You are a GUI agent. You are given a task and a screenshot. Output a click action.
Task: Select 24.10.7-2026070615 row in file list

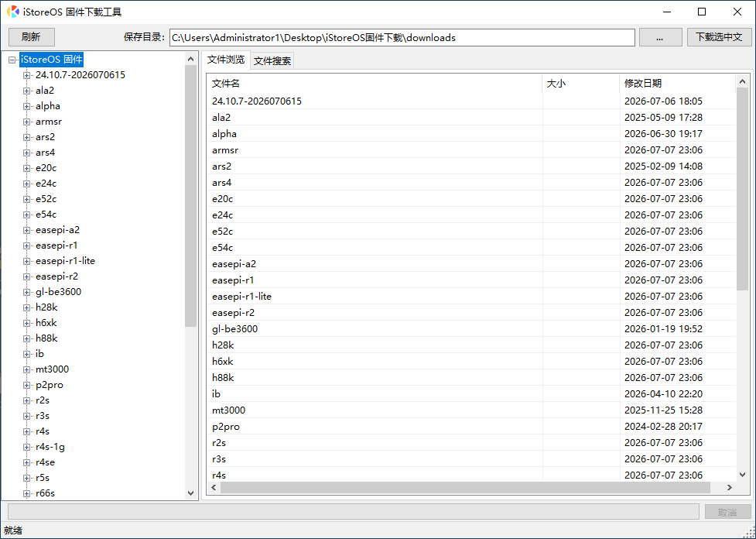(x=471, y=101)
